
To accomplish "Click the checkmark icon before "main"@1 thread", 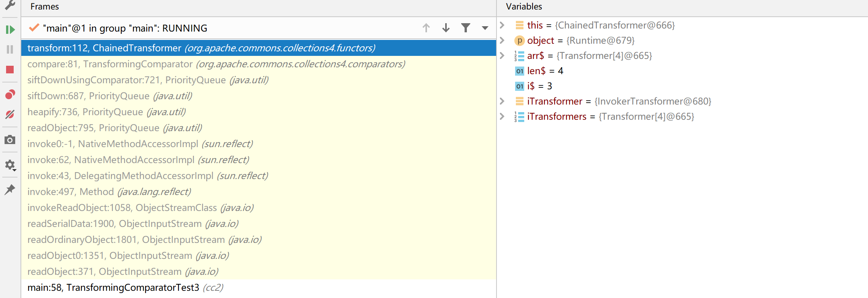I will tap(34, 27).
